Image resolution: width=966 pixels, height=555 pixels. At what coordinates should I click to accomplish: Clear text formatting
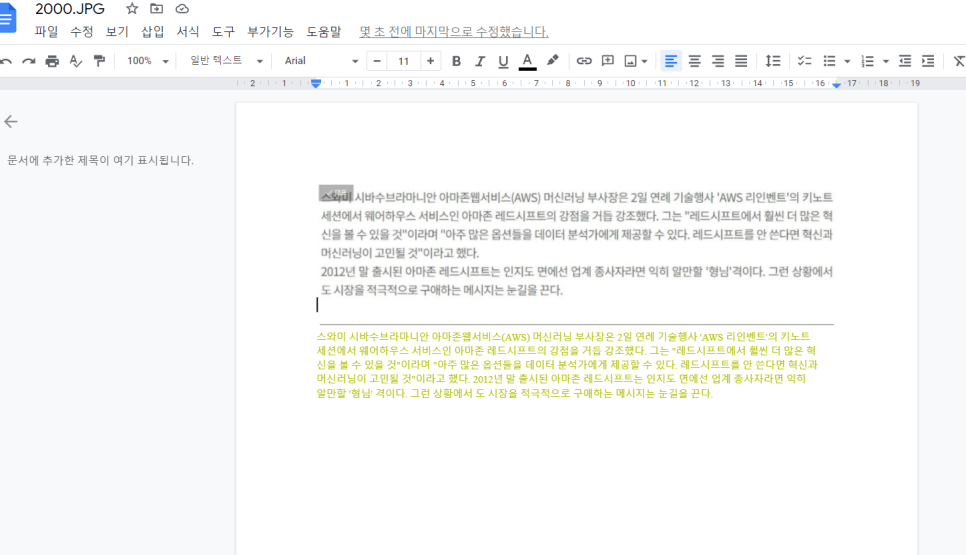tap(959, 61)
